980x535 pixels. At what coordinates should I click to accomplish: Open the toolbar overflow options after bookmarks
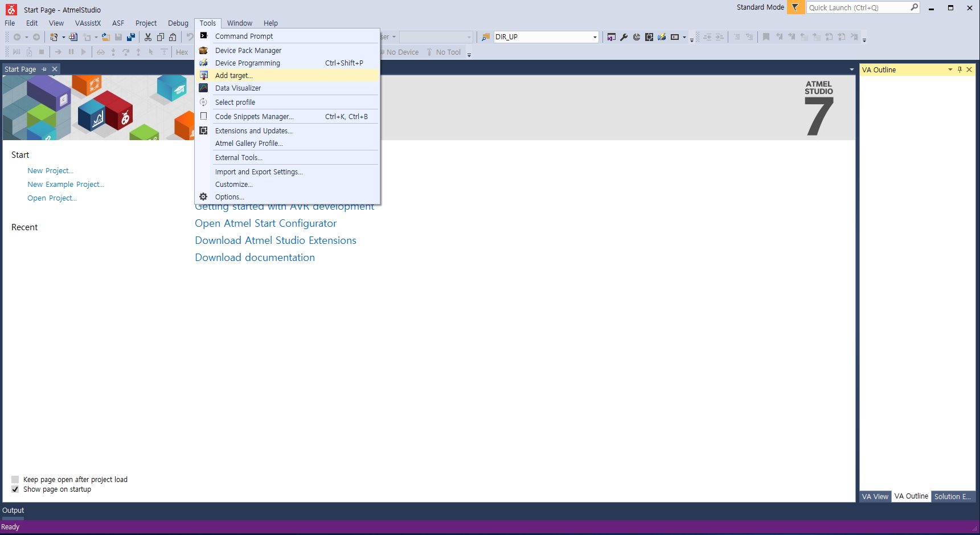coord(864,39)
